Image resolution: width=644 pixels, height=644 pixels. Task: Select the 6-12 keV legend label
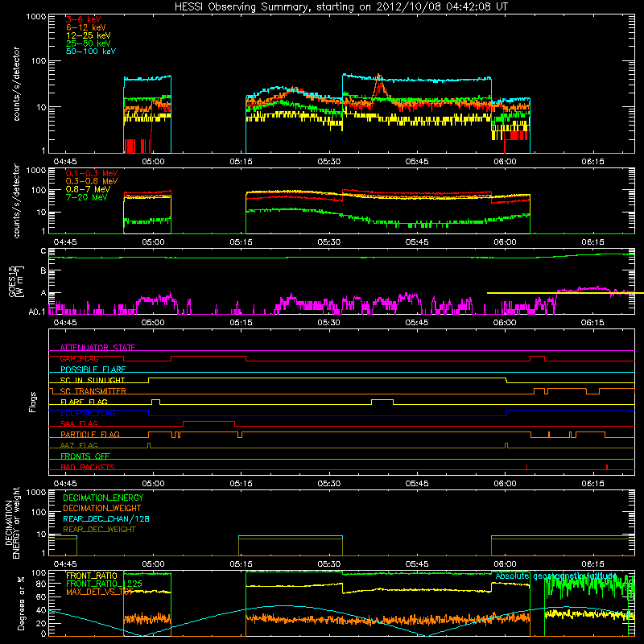[x=86, y=27]
